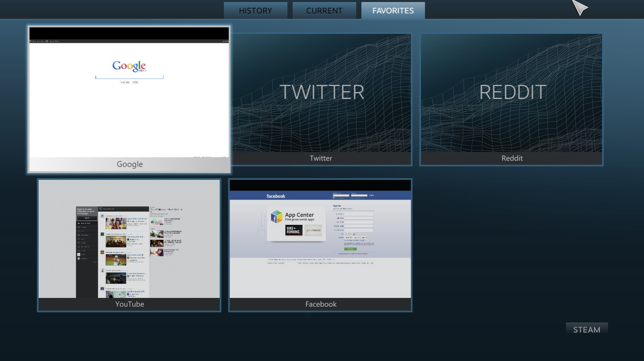Click the YouTube caption label

coord(130,304)
